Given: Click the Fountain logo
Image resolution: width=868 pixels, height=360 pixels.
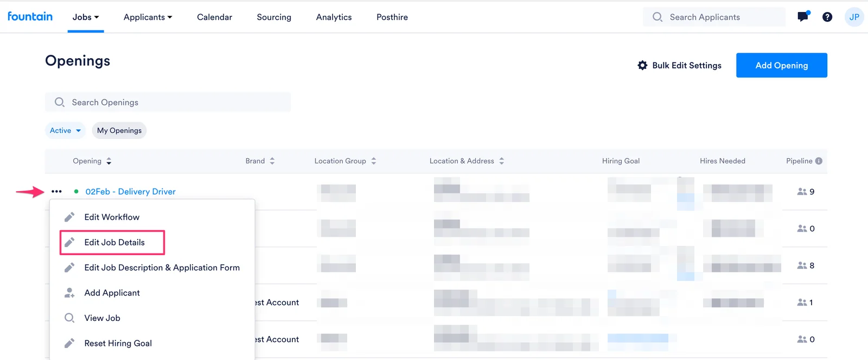Looking at the screenshot, I should (30, 16).
